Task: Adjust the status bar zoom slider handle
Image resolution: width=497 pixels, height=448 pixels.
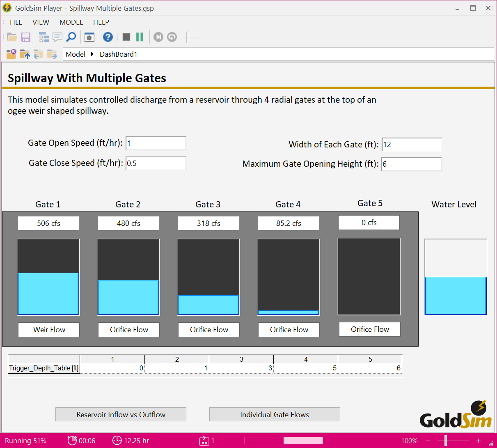Action: pos(446,441)
